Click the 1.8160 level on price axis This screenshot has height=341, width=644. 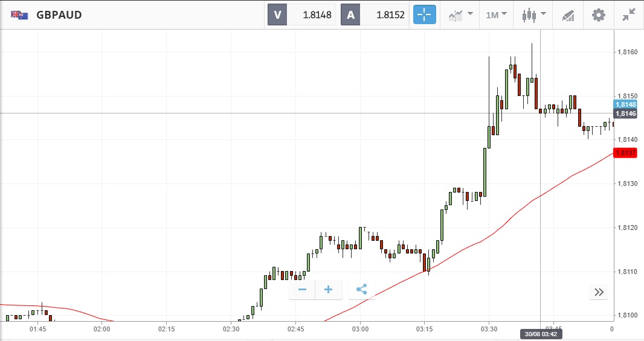(626, 53)
